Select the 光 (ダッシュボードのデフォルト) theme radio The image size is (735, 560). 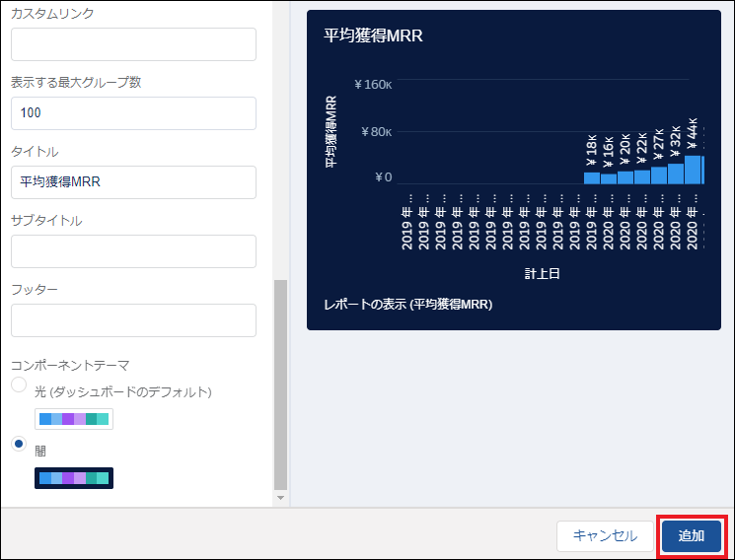tap(19, 385)
